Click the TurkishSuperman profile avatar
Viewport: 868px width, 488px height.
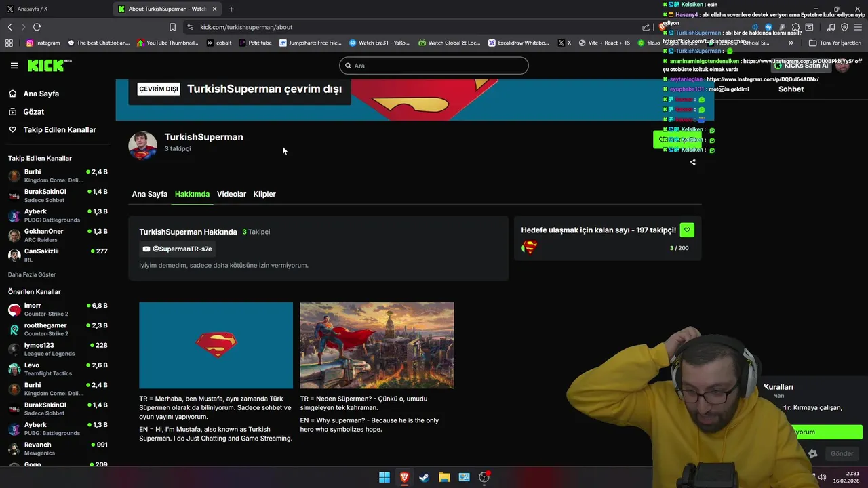[143, 146]
